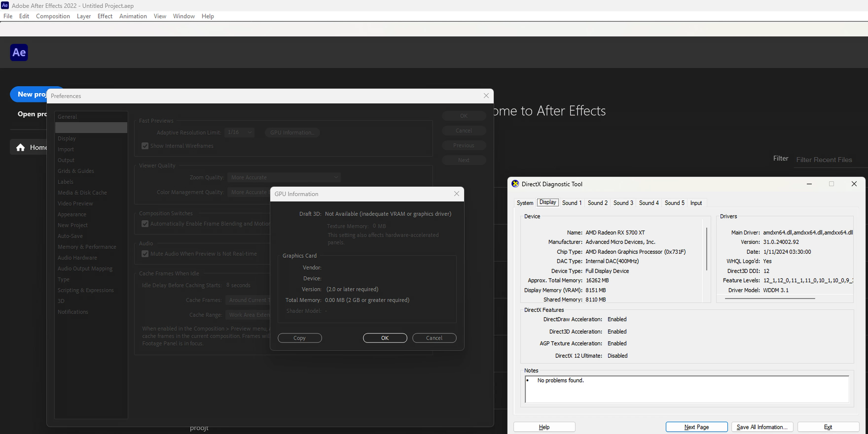Open the Composition menu
Viewport: 868px width, 434px height.
click(53, 16)
